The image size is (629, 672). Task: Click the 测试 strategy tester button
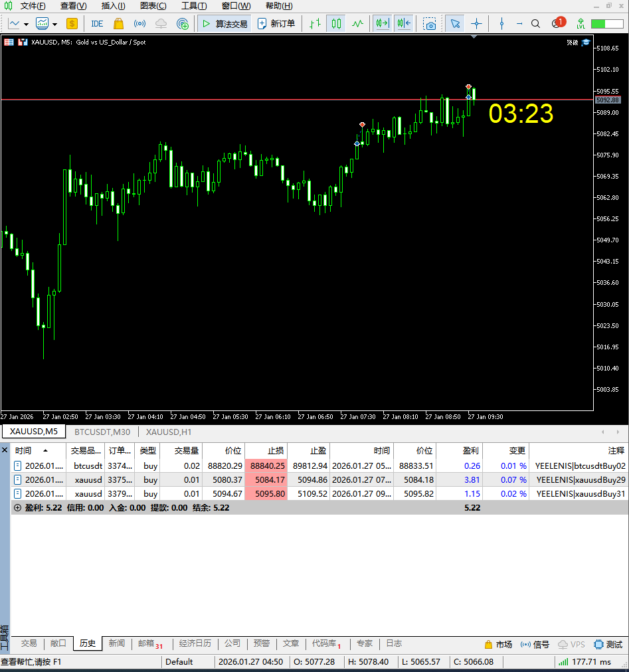608,645
